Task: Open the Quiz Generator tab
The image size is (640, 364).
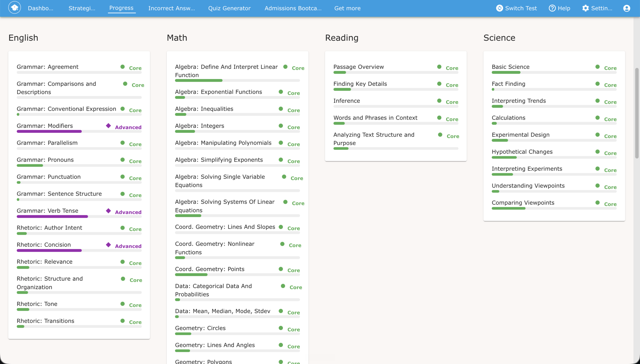Action: click(x=229, y=8)
